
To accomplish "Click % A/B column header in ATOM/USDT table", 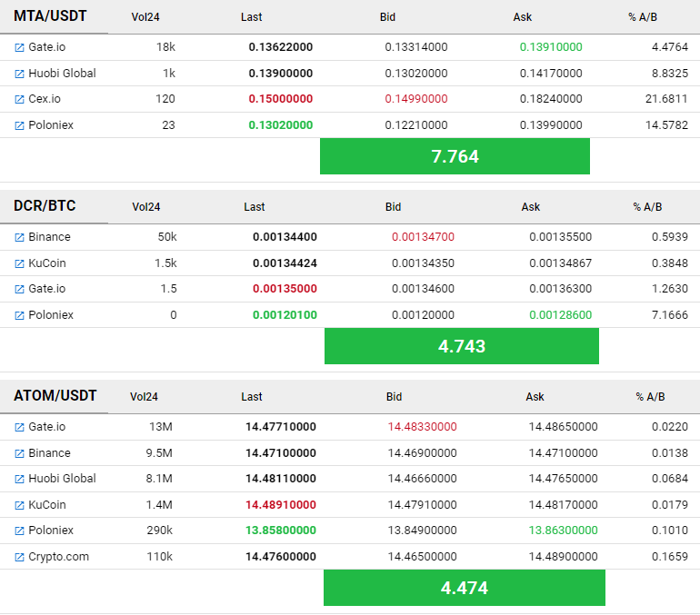I will (x=650, y=396).
